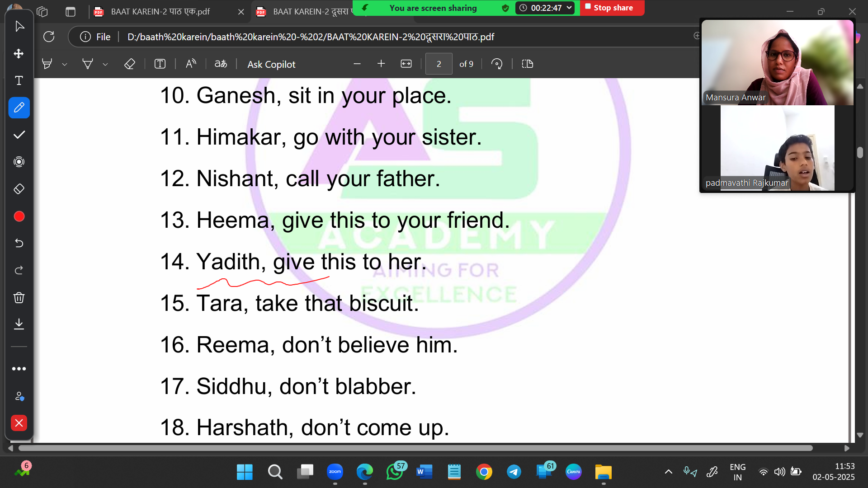Image resolution: width=868 pixels, height=488 pixels.
Task: Click Ask Copilot in PDF toolbar
Action: [x=271, y=65]
